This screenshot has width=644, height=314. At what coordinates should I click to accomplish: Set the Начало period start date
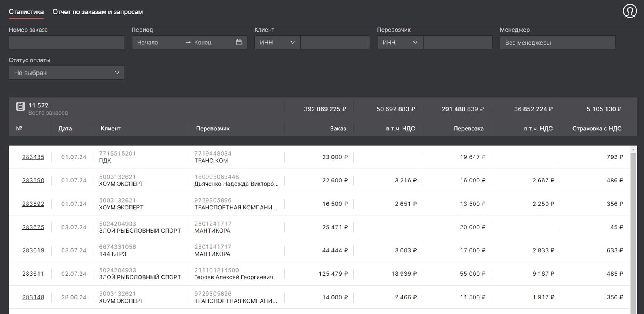click(x=158, y=42)
